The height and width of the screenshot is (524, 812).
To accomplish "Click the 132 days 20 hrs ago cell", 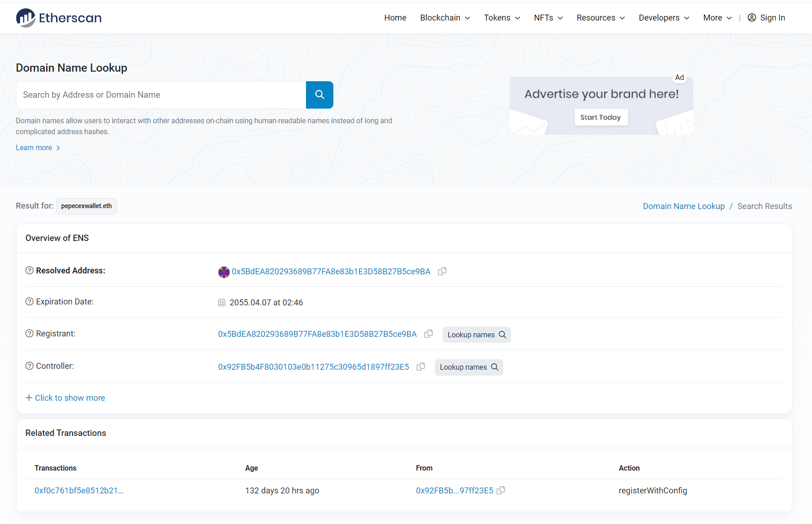I will tap(282, 491).
